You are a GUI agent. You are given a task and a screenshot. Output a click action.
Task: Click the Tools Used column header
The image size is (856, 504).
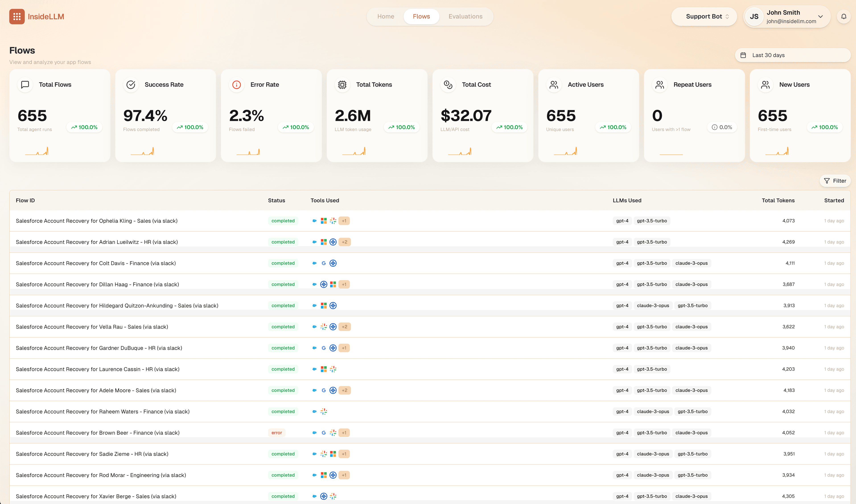click(x=325, y=200)
